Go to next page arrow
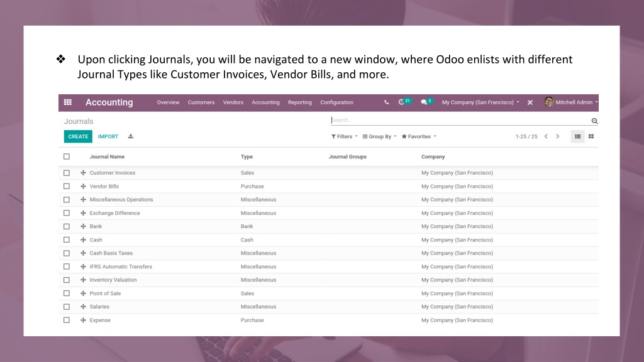Image resolution: width=644 pixels, height=362 pixels. click(557, 136)
